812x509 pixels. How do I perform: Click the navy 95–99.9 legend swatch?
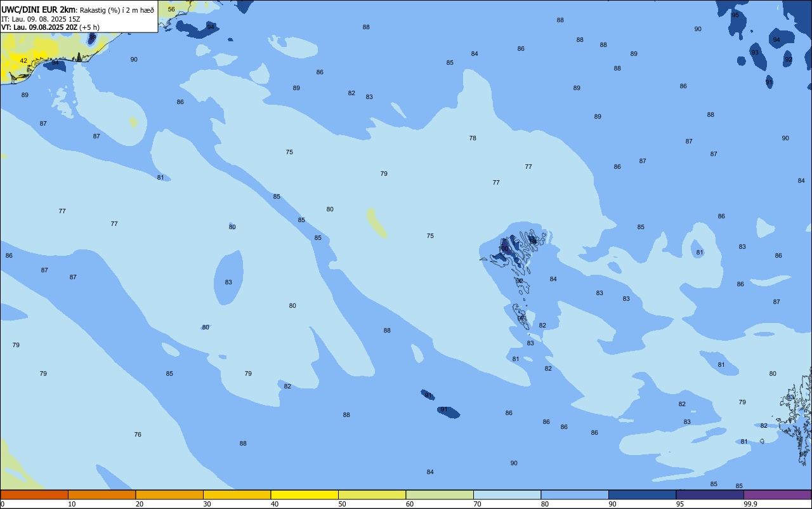click(710, 494)
